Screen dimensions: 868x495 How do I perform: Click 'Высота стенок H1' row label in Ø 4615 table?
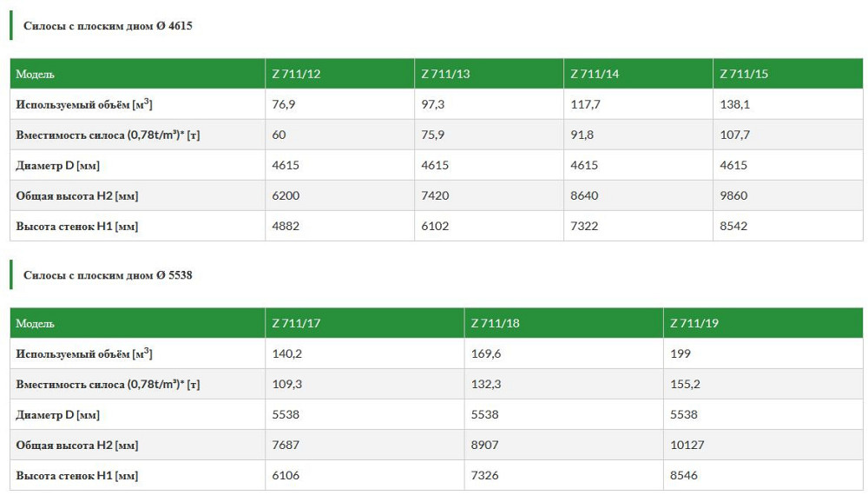[x=76, y=226]
